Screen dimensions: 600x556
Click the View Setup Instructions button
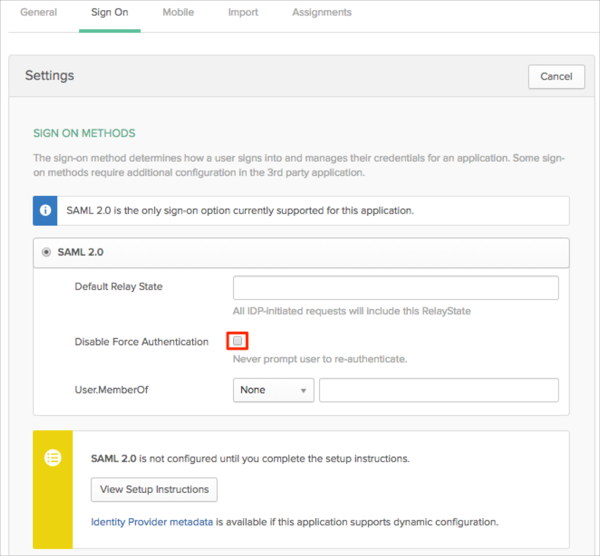click(x=154, y=490)
